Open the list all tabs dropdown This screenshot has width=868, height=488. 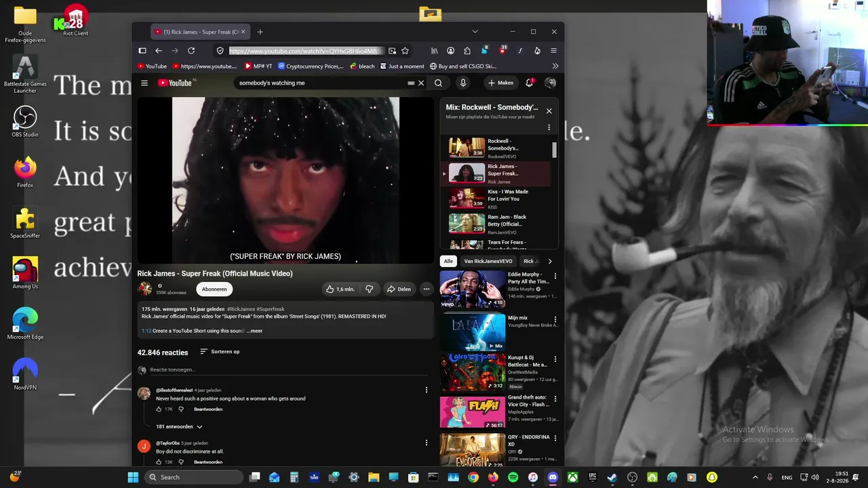coord(475,32)
